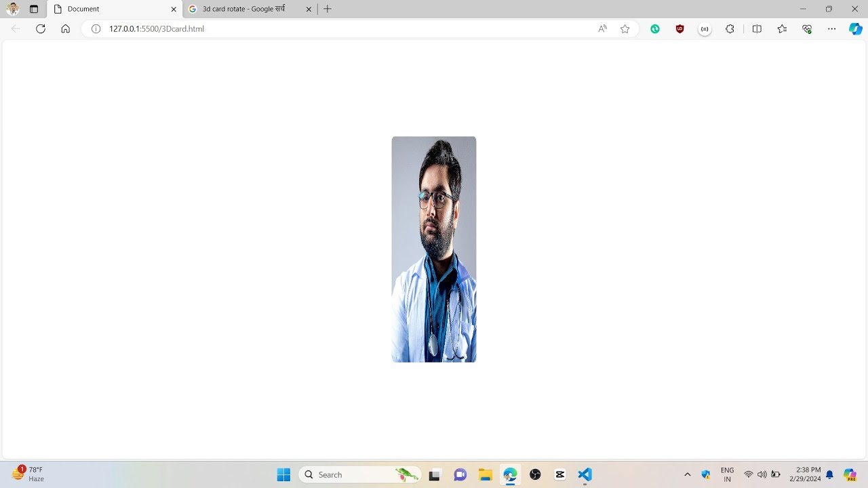Open the Windows Start menu
This screenshot has width=868, height=488.
[283, 474]
